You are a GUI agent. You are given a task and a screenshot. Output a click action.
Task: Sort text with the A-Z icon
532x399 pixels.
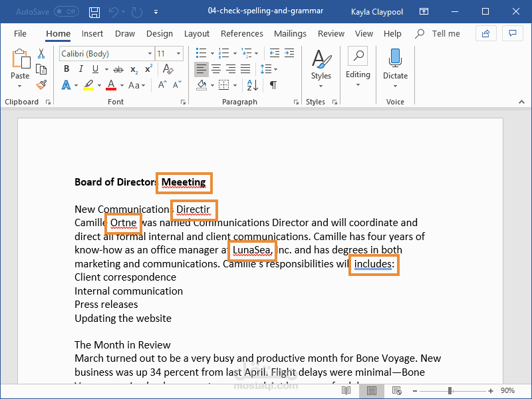pos(253,85)
